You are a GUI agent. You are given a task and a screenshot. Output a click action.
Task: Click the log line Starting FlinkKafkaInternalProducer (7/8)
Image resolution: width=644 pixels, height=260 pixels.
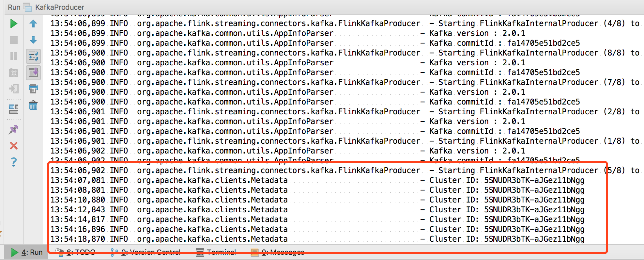click(x=345, y=82)
